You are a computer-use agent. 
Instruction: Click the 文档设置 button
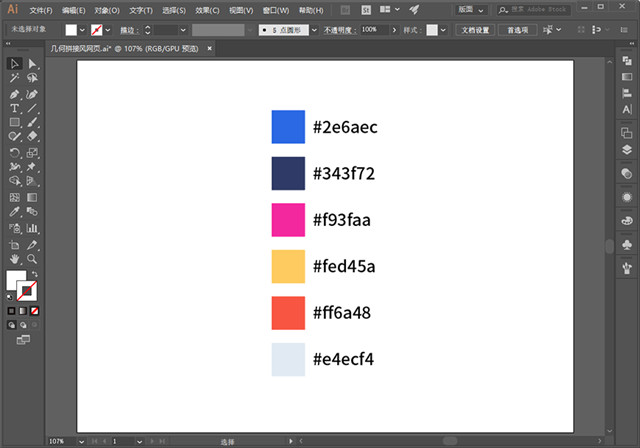[475, 30]
